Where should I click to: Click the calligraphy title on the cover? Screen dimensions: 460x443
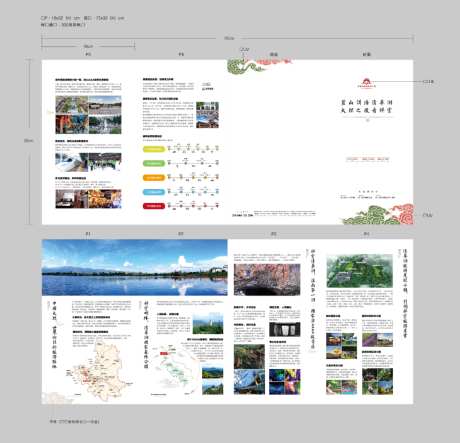click(x=366, y=106)
